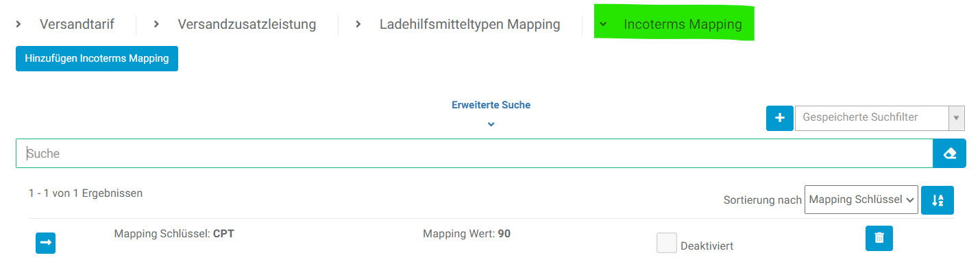Enable the Deaktiviert checkbox
Screen dimensions: 980x262
667,243
